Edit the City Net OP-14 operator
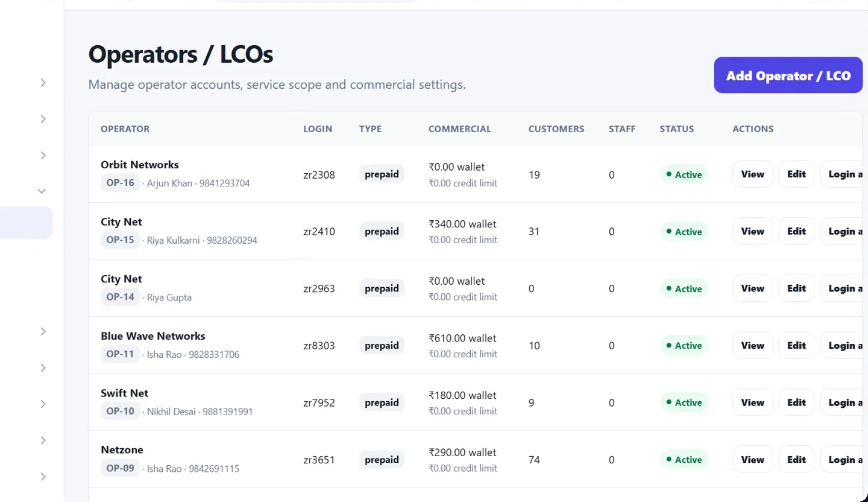 pyautogui.click(x=796, y=288)
